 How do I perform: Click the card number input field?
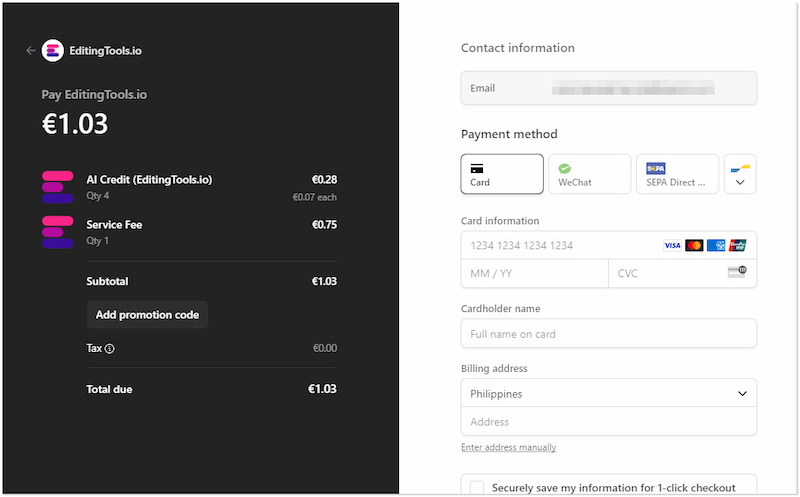560,246
